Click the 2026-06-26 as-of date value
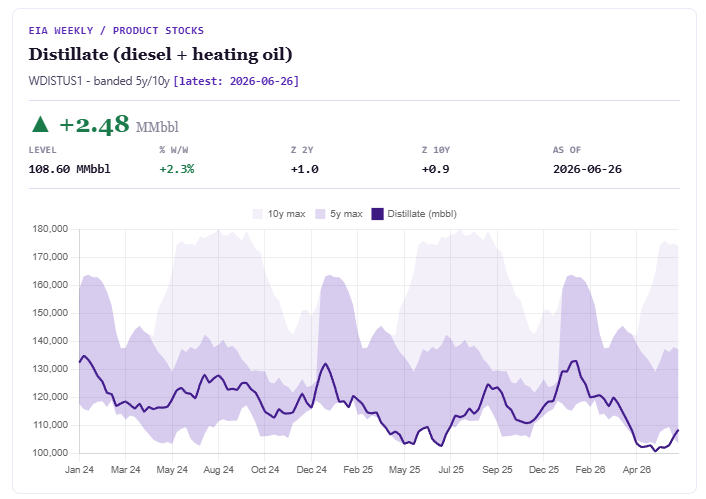Image resolution: width=706 pixels, height=499 pixels. 587,169
